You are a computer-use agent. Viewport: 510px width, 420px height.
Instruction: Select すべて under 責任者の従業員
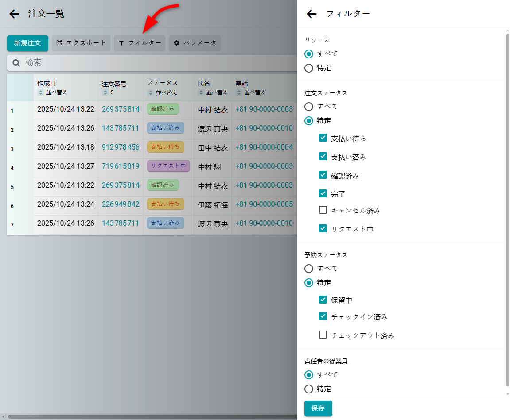point(309,375)
